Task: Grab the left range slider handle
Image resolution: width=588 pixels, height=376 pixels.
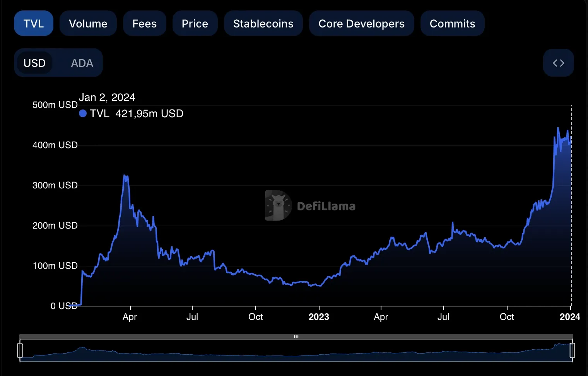Action: (x=20, y=350)
